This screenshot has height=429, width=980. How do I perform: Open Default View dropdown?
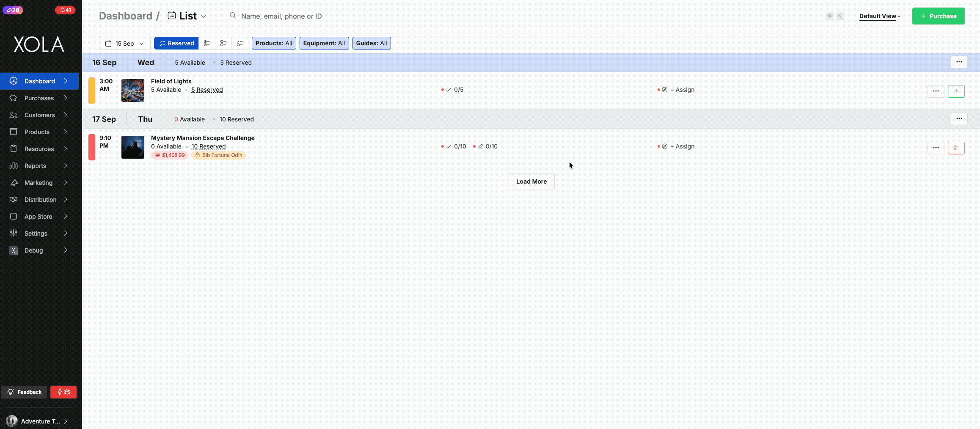pos(880,16)
